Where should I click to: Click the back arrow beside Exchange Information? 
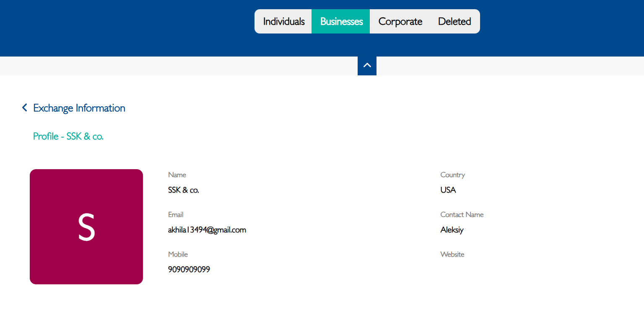pyautogui.click(x=25, y=108)
